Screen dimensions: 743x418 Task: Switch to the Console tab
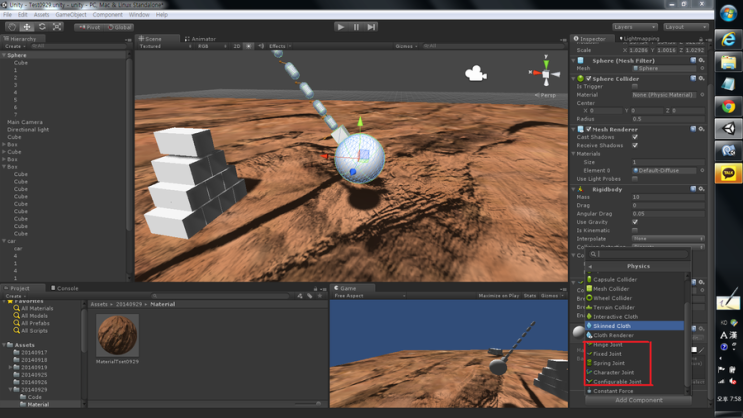point(65,288)
